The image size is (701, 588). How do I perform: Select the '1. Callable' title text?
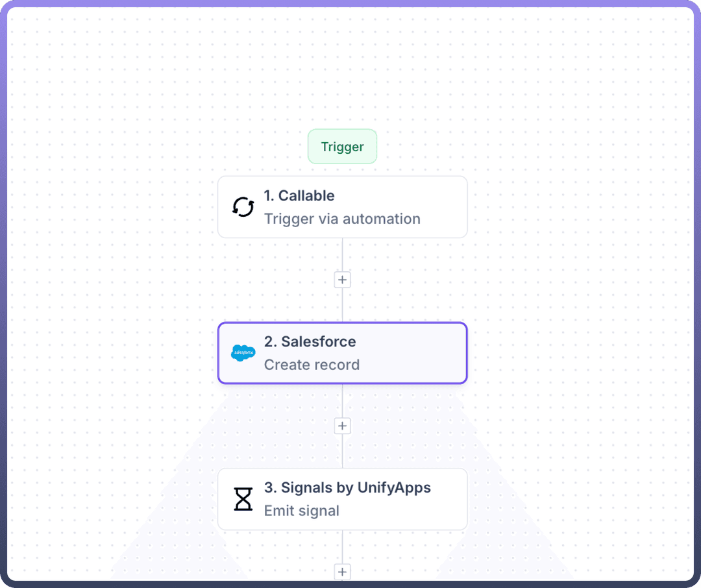pos(299,196)
